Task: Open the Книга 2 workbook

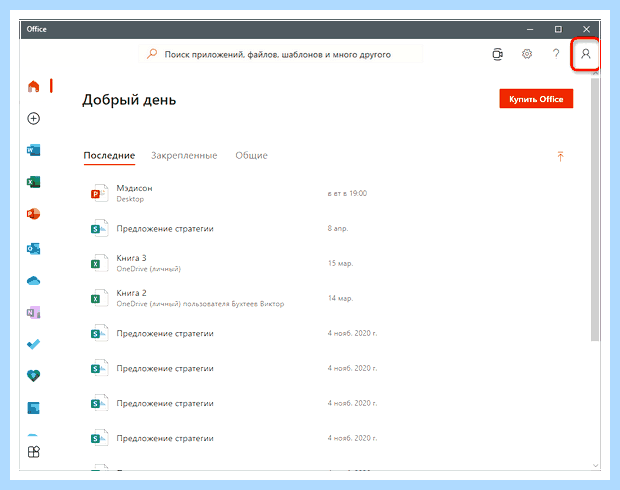Action: click(131, 293)
